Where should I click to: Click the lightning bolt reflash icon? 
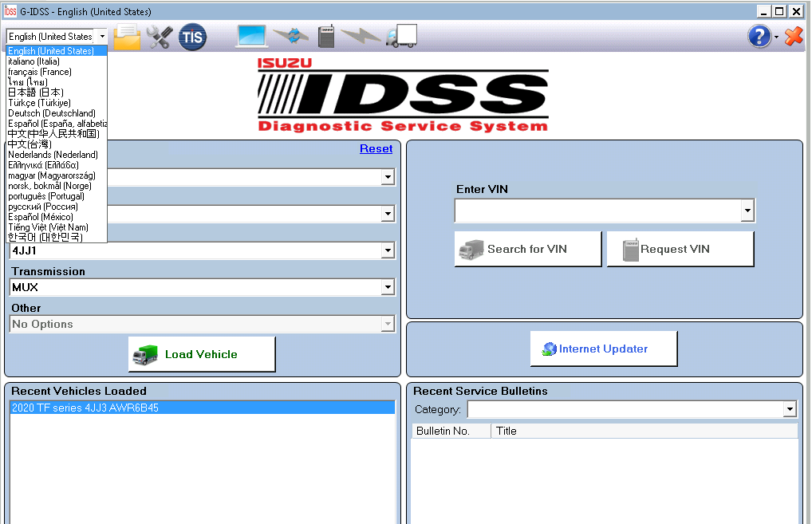(361, 36)
